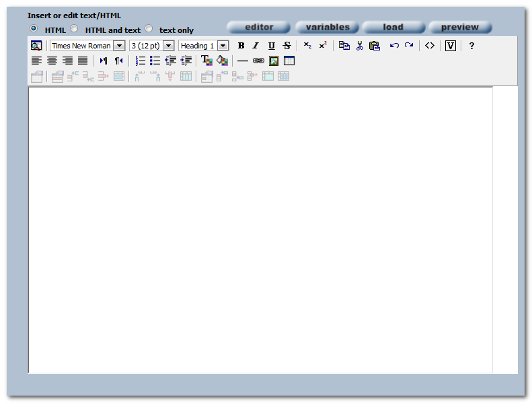The width and height of the screenshot is (532, 403).
Task: Apply subscript formatting
Action: click(x=307, y=46)
